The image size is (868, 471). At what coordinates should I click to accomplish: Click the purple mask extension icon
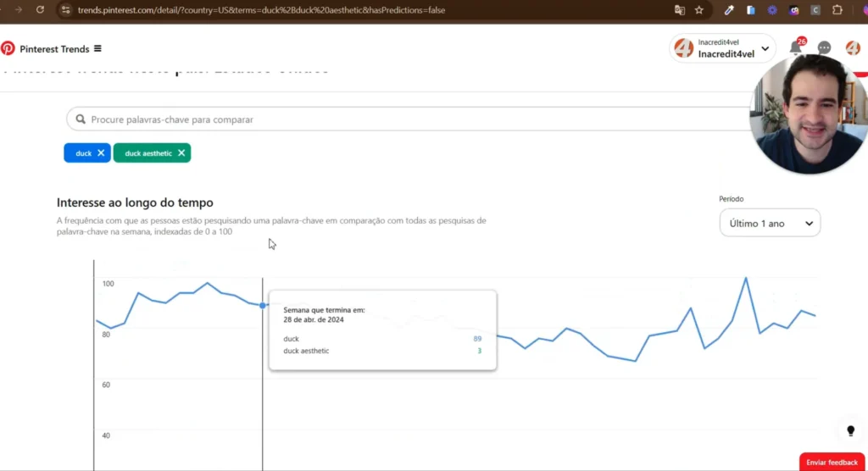coord(793,10)
